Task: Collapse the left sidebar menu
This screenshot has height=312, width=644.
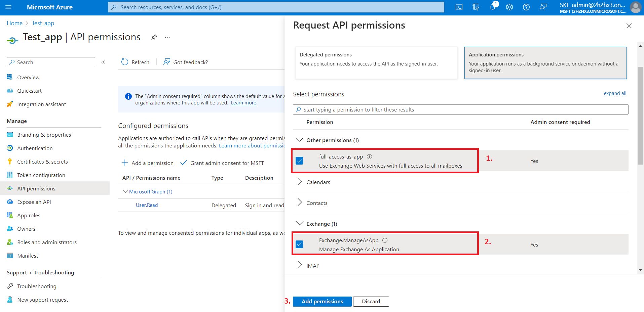Action: pos(103,62)
